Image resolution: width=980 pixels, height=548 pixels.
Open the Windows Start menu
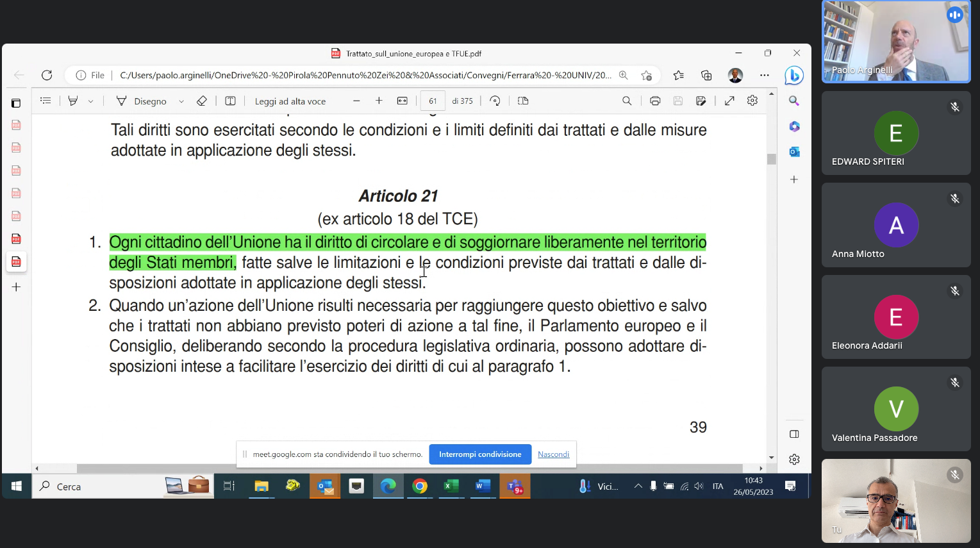pos(16,486)
